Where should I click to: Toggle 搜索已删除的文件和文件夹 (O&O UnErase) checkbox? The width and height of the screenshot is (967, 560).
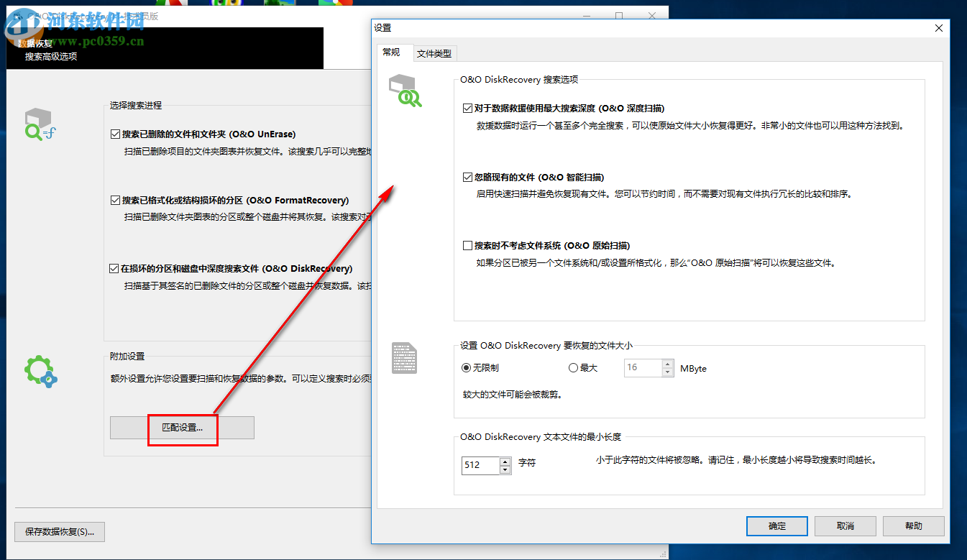(x=114, y=134)
